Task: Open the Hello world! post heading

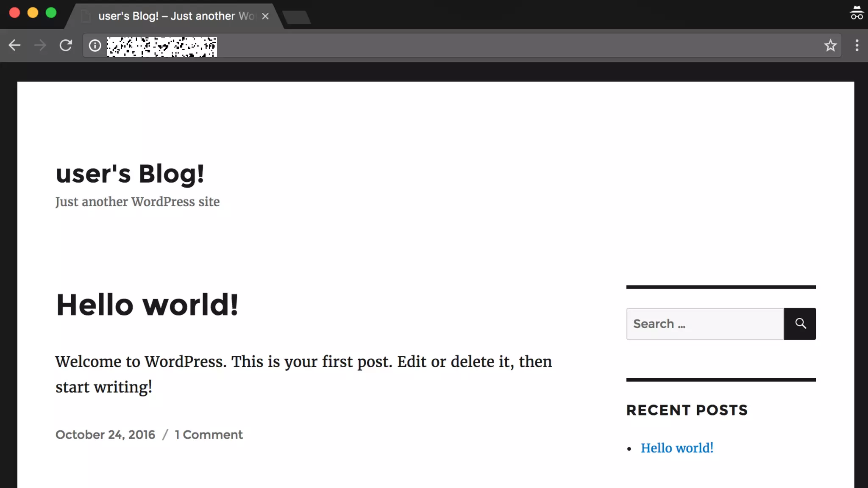Action: pyautogui.click(x=147, y=305)
